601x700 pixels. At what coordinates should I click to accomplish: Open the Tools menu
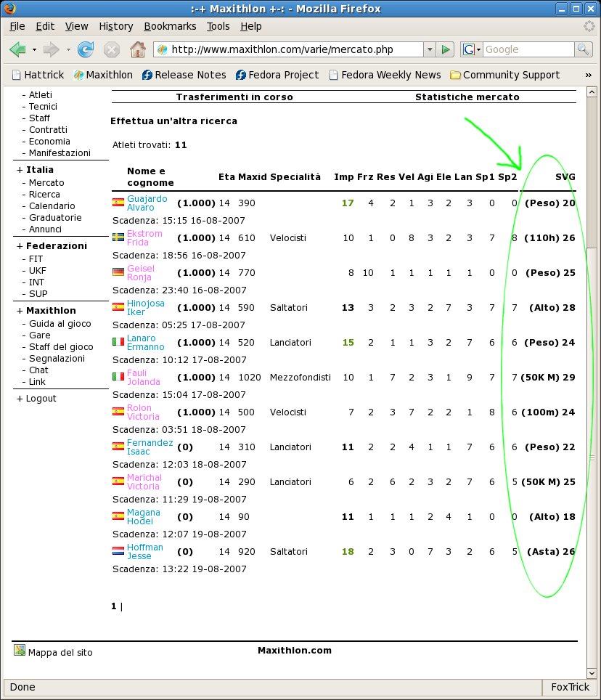click(x=218, y=26)
